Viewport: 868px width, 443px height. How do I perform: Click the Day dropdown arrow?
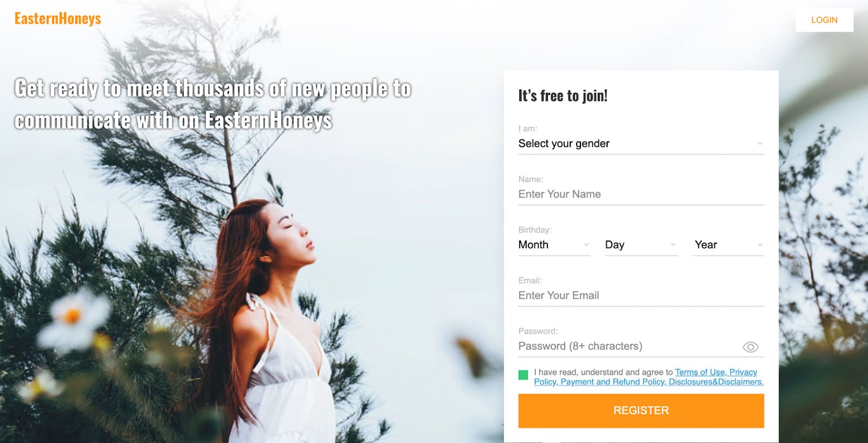pyautogui.click(x=673, y=245)
